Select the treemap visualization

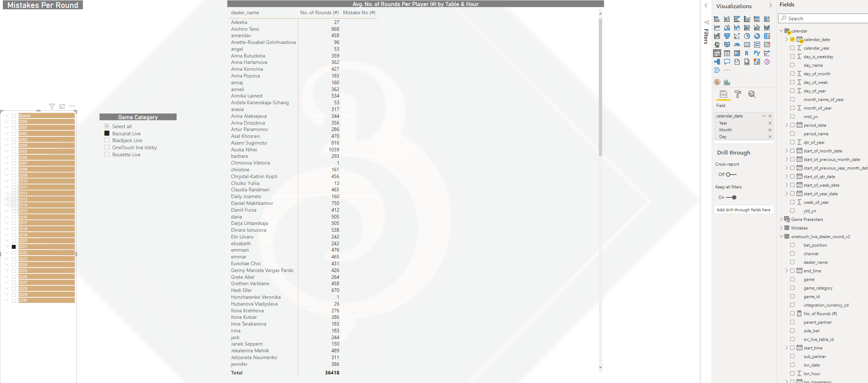pyautogui.click(x=767, y=36)
